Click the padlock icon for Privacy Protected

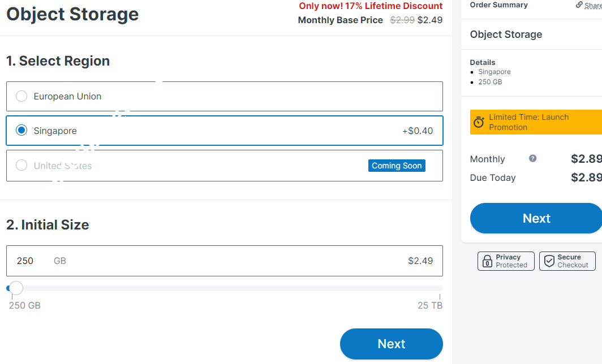click(487, 261)
